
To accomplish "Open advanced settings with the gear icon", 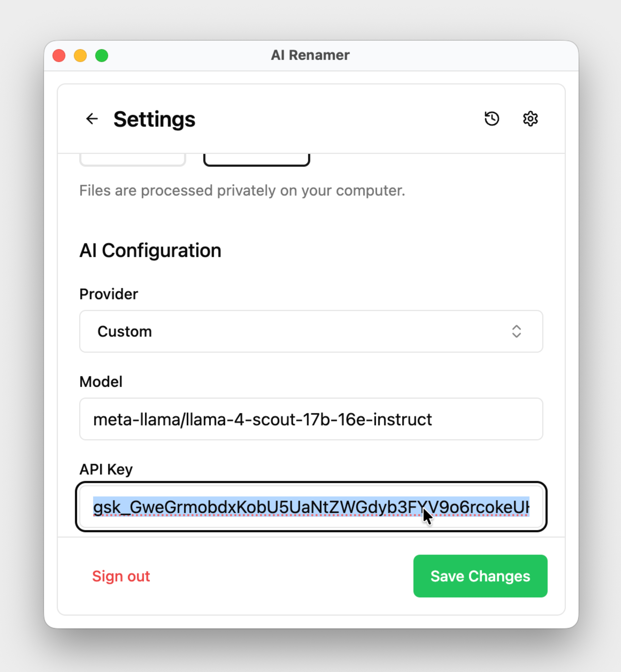I will [530, 118].
